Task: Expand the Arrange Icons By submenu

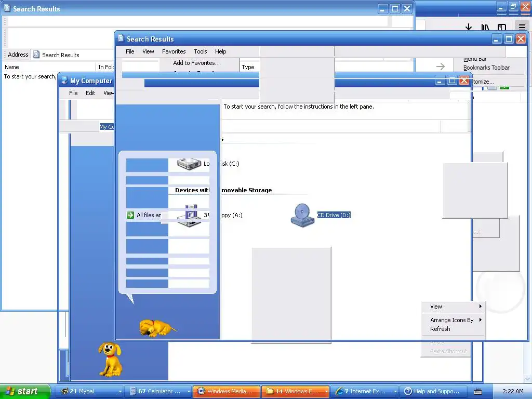Action: pyautogui.click(x=453, y=320)
